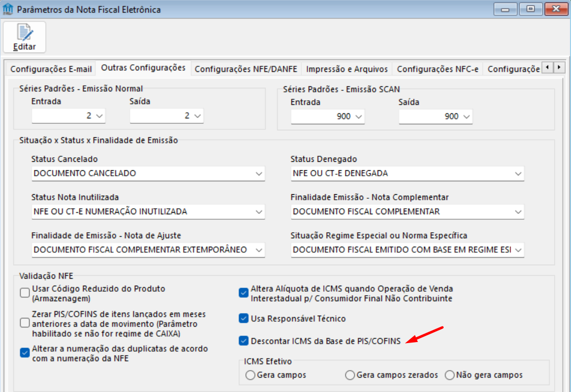Toggle Descontar ICMS da Base de PIS/COFINS
This screenshot has width=571, height=392.
tap(244, 341)
